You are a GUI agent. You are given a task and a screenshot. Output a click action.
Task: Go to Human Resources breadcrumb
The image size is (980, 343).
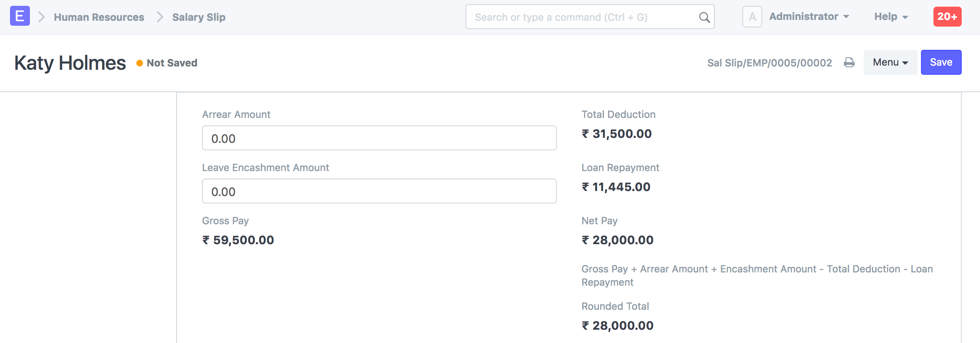(99, 17)
